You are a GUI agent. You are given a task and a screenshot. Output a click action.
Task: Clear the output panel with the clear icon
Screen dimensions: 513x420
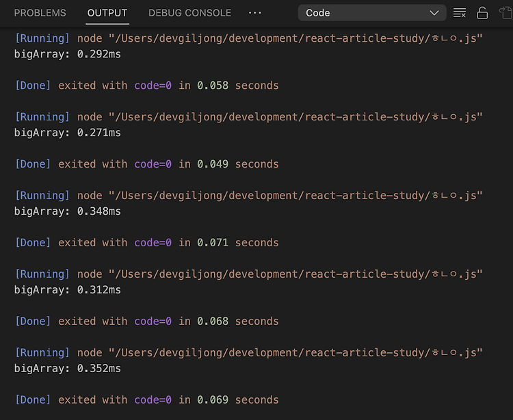[460, 13]
